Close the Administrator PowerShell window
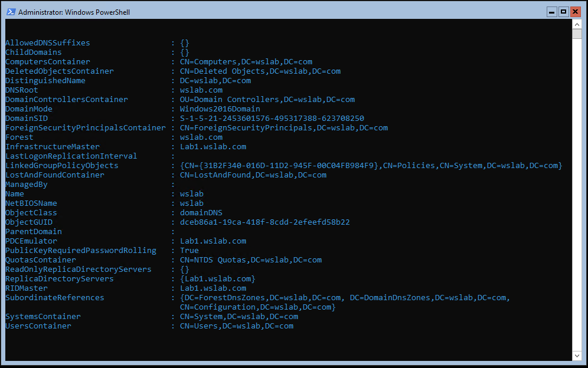Viewport: 588px width, 368px height. (575, 12)
